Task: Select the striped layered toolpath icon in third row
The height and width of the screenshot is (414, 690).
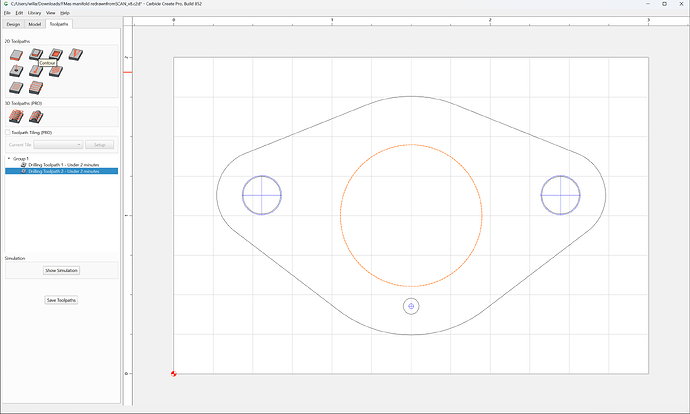Action: click(36, 88)
